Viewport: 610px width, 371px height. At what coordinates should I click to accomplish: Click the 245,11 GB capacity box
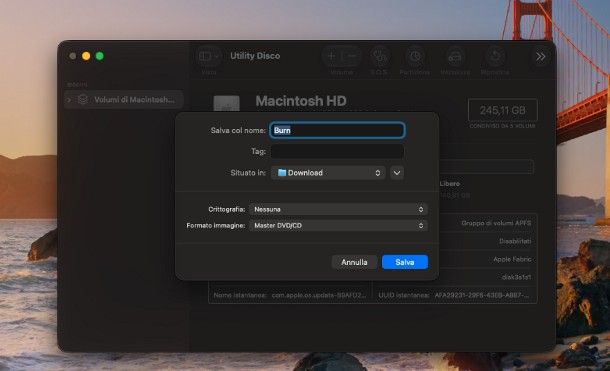point(503,110)
